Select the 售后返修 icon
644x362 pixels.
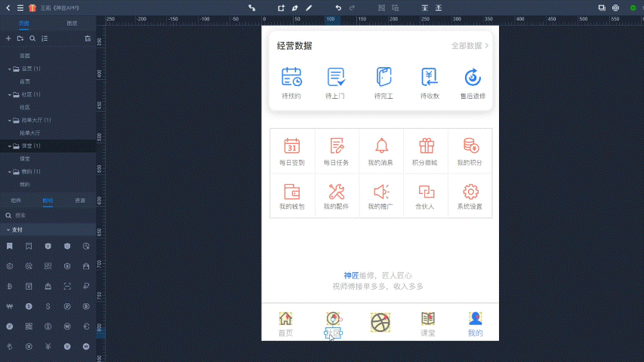[x=473, y=77]
